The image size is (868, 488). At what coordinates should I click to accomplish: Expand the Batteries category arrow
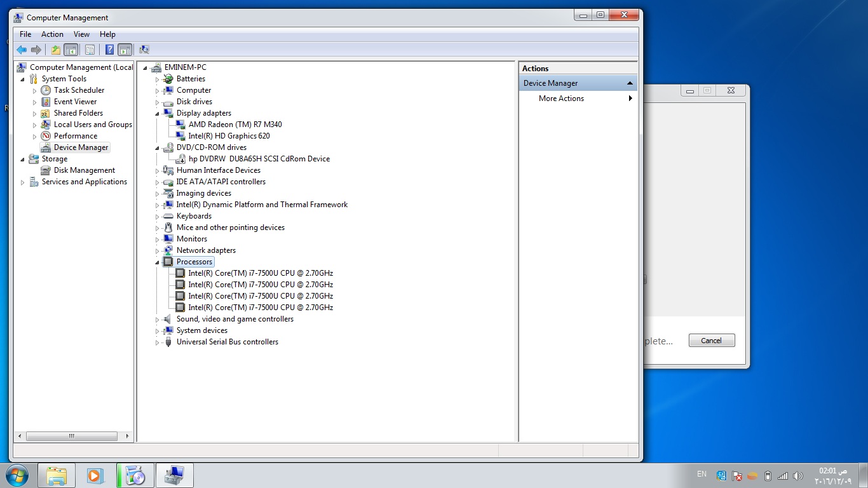click(157, 79)
